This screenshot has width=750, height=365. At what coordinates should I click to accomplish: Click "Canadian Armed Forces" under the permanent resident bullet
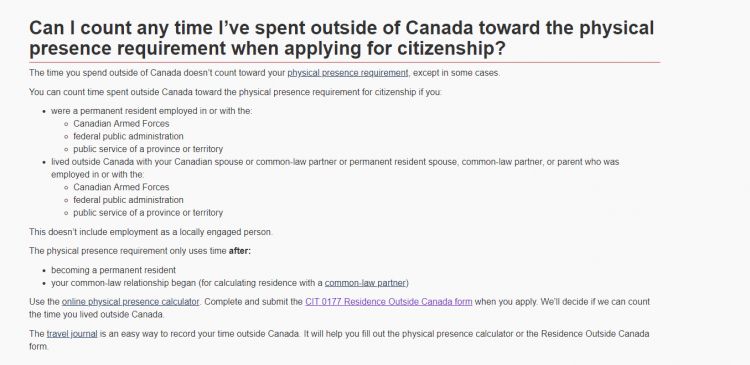(x=121, y=124)
